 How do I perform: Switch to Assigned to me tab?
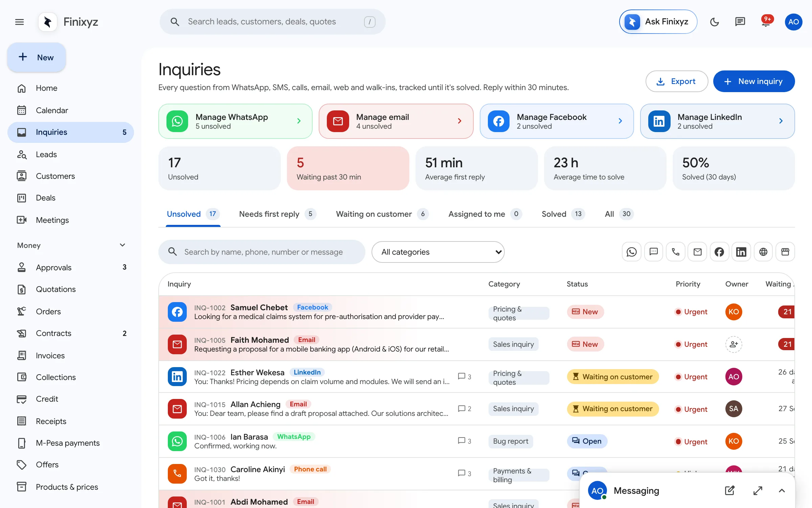485,214
